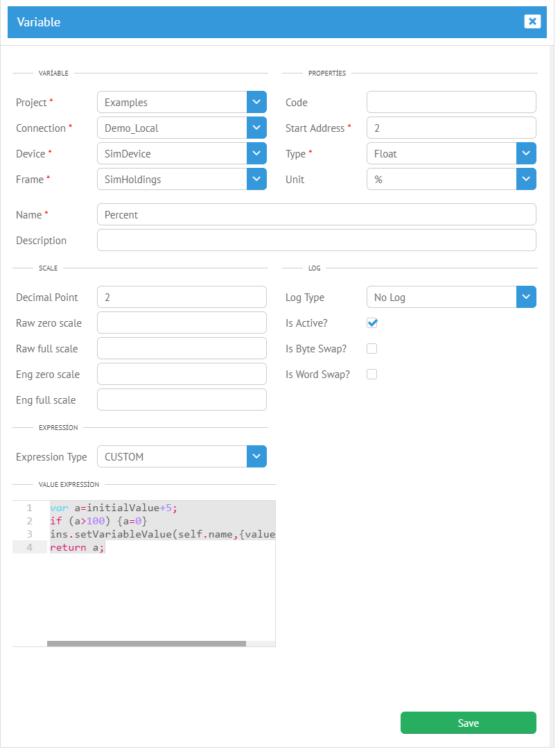Viewport: 560px width, 756px height.
Task: Click line number 4 in gutter
Action: pos(29,547)
